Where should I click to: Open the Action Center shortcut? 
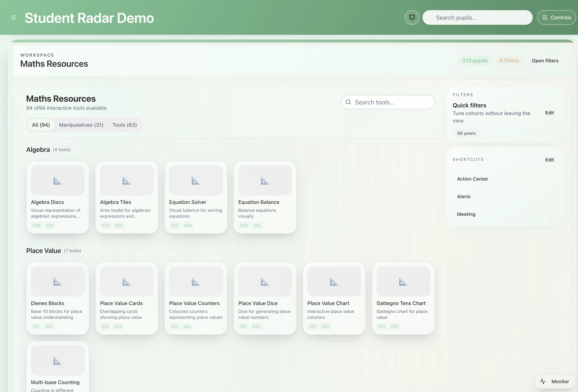[472, 179]
